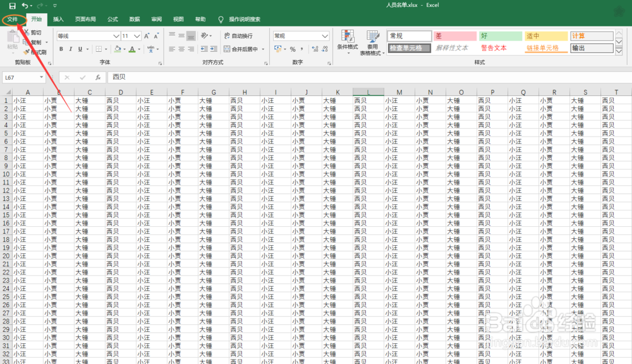This screenshot has width=632, height=364.
Task: Open the 合并后居中 dropdown arrow
Action: [263, 49]
